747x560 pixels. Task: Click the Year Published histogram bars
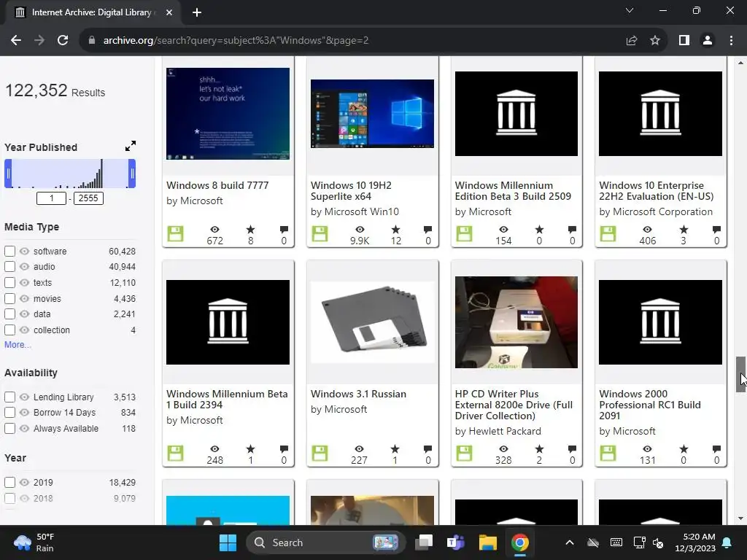click(x=70, y=174)
